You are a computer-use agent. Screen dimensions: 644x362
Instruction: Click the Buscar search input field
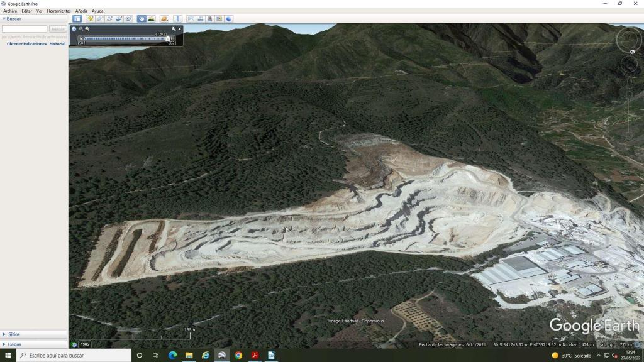tap(25, 29)
